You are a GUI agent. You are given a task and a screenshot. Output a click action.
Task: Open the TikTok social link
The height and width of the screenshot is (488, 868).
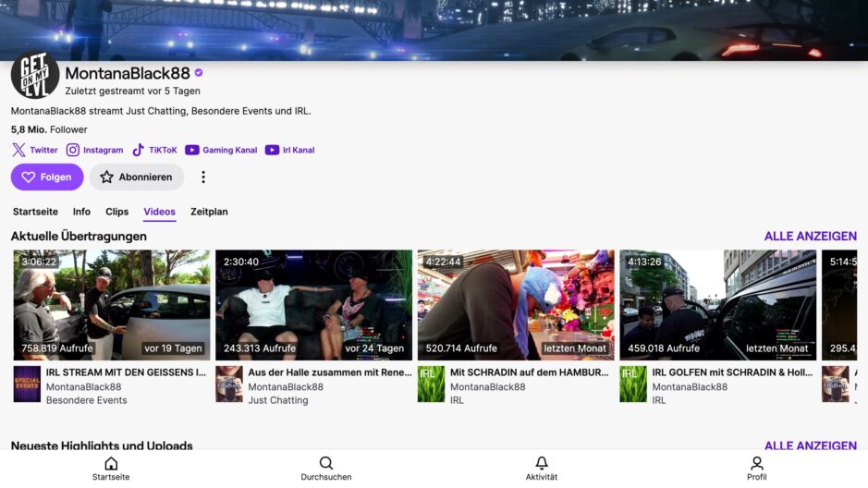154,150
